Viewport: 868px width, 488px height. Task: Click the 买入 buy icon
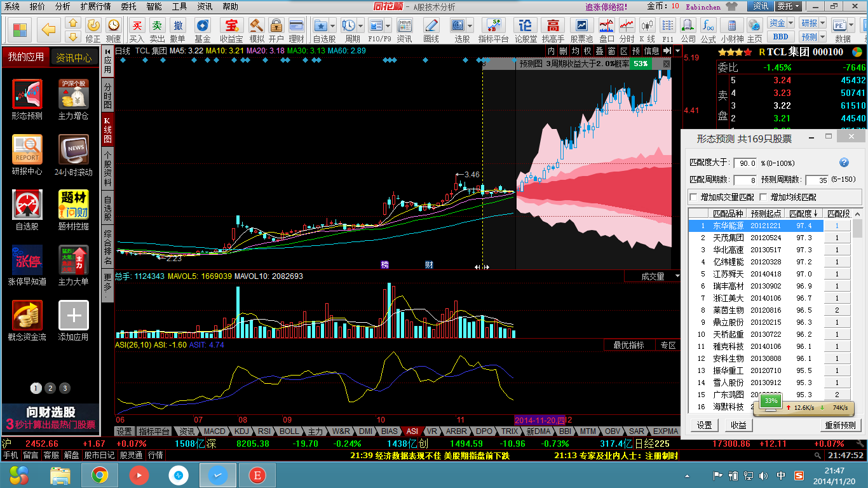(x=137, y=29)
